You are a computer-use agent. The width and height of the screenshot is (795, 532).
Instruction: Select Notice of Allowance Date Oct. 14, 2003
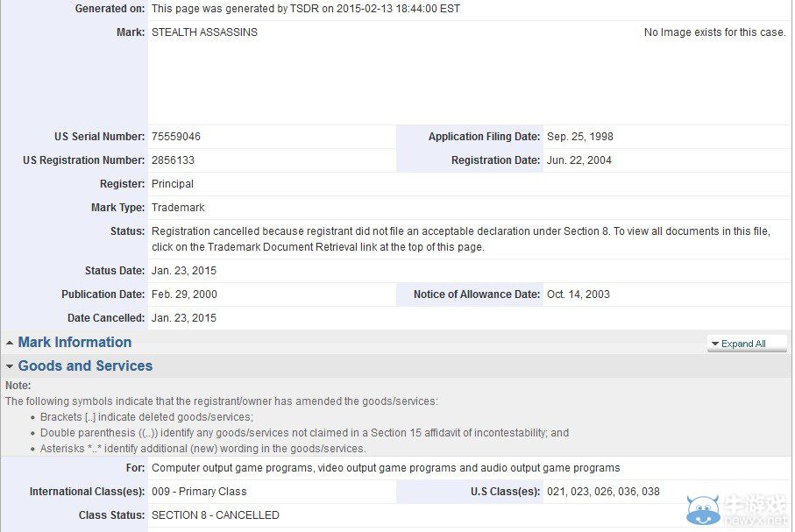pos(579,294)
